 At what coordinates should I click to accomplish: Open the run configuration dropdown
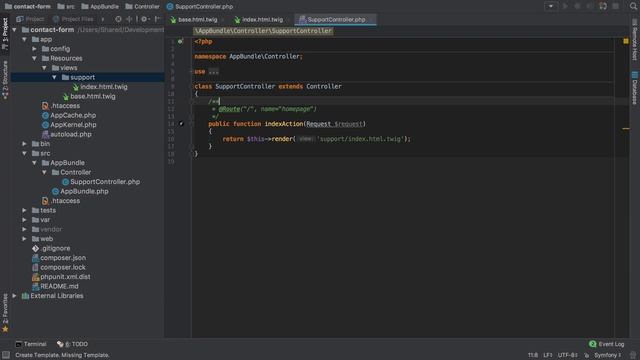[551, 6]
